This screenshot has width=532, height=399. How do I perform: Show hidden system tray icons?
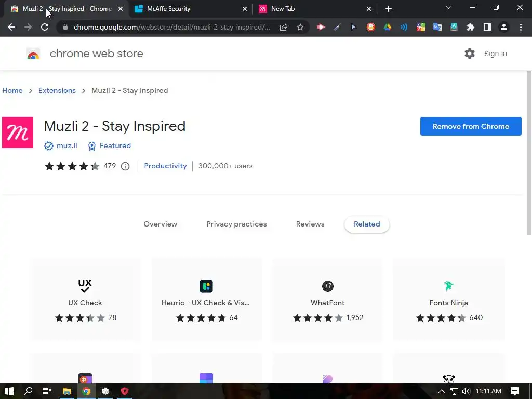pyautogui.click(x=442, y=391)
